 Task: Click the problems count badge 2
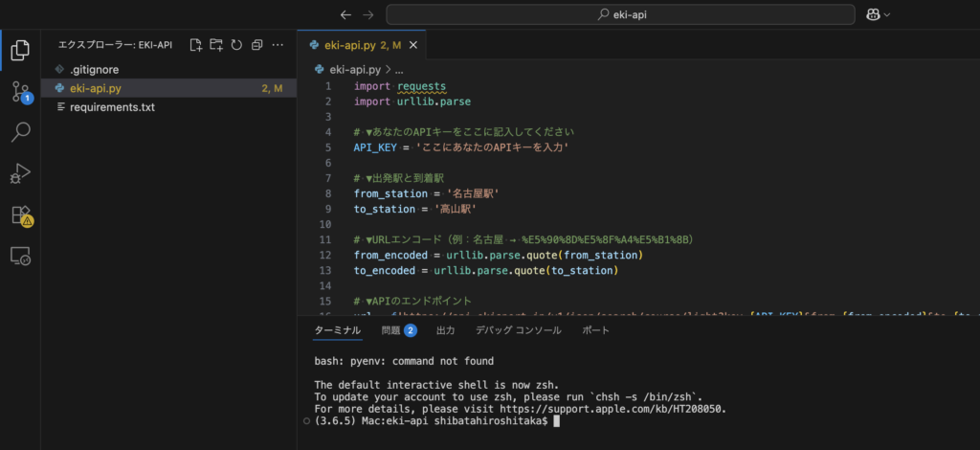point(410,330)
